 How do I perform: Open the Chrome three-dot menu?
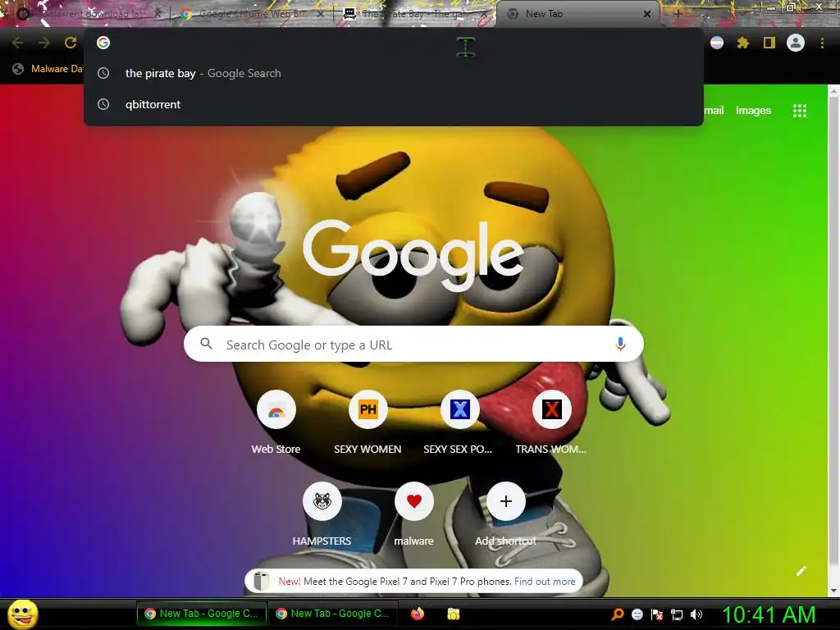[822, 43]
